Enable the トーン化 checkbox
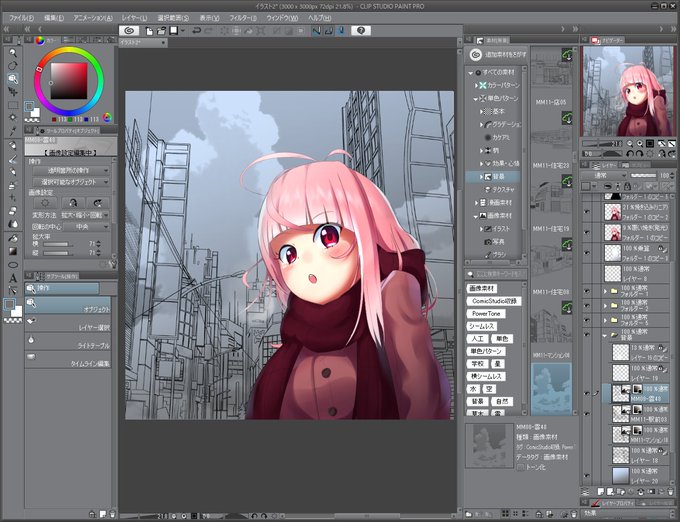Viewport: 680px width, 522px height. tap(520, 467)
